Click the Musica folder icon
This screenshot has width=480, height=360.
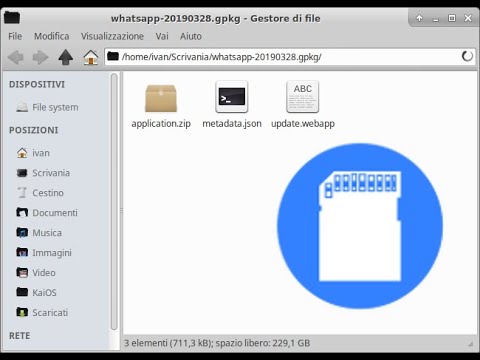click(x=22, y=232)
